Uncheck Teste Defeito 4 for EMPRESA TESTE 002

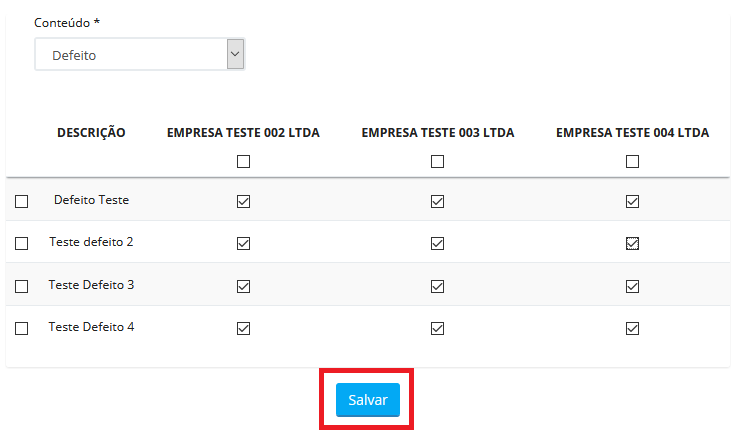pyautogui.click(x=243, y=328)
